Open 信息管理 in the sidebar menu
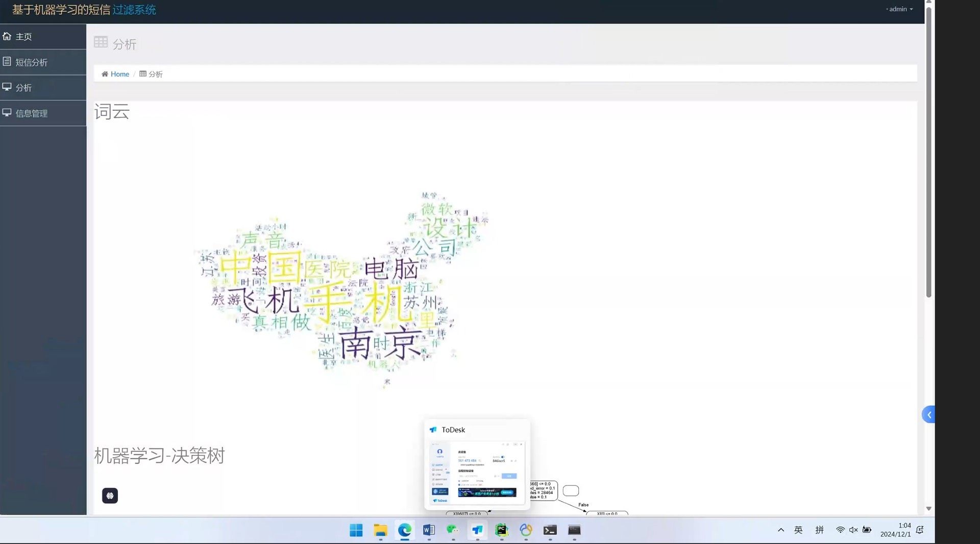 [x=31, y=113]
